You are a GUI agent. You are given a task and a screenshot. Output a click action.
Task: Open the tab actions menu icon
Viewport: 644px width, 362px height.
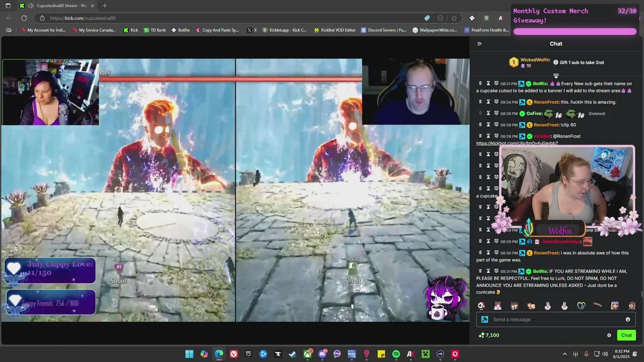point(8,6)
